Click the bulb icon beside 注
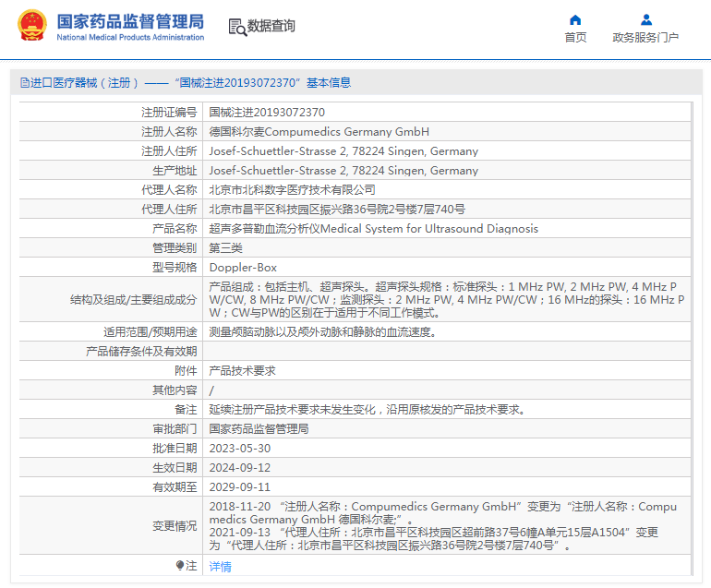 180,565
